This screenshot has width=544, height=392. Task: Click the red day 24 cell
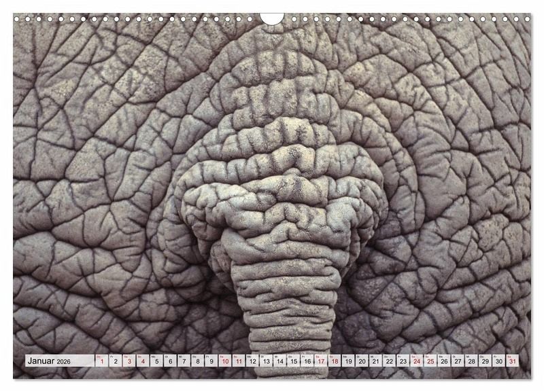point(416,361)
